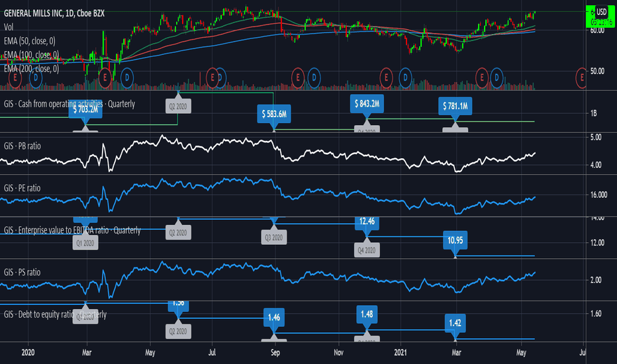Select the EMA (100, close, 0) legend
The width and height of the screenshot is (617, 364).
tap(32, 55)
